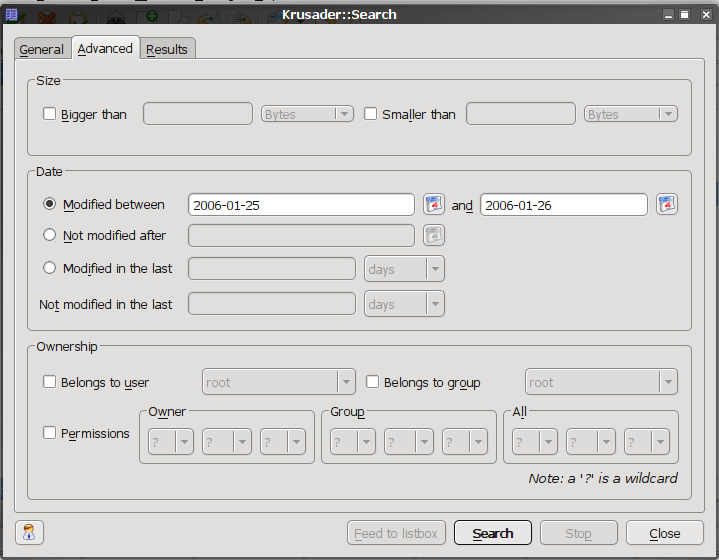The image size is (719, 560).
Task: Minimize the Krusader Search window
Action: (x=669, y=15)
